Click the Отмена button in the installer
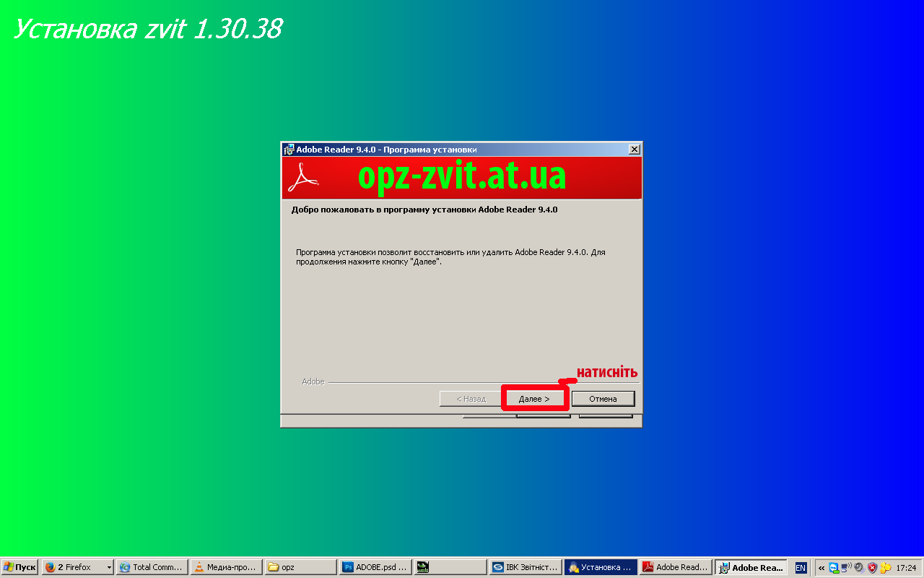The height and width of the screenshot is (578, 924). tap(603, 399)
